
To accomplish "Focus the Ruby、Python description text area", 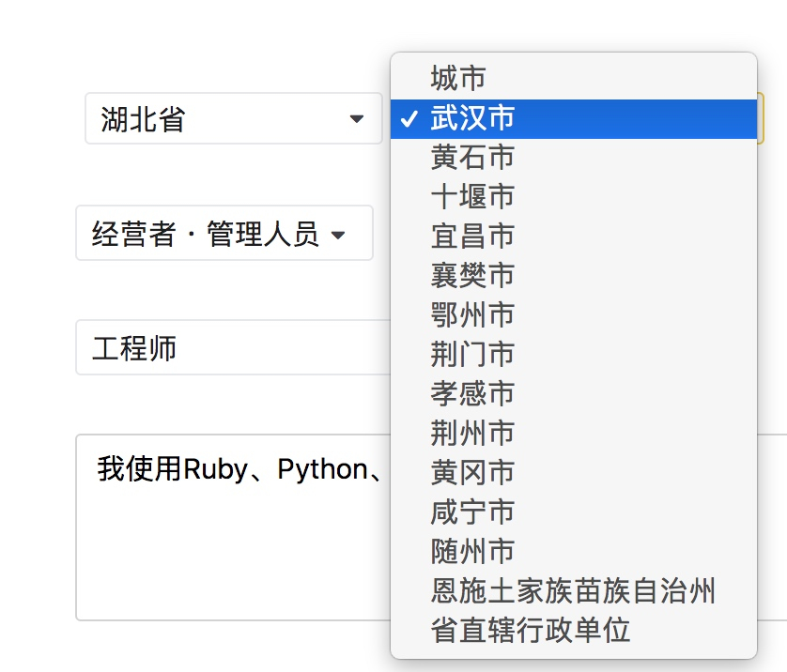I will pyautogui.click(x=234, y=527).
